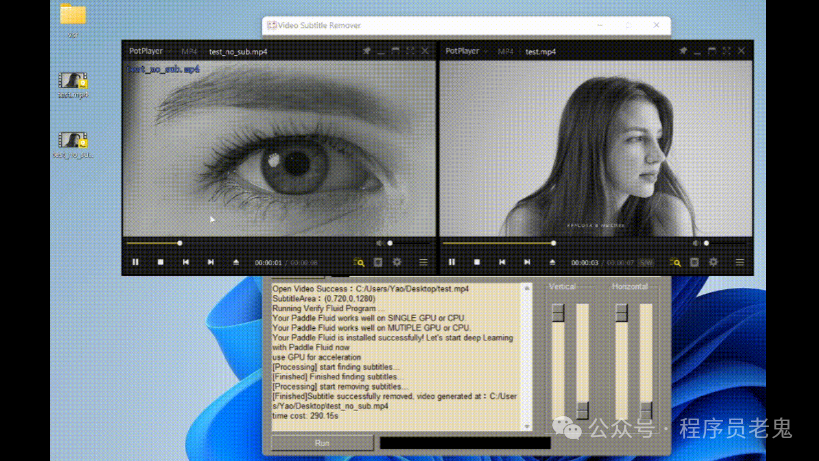Click the square panel icon in test.mp4 player
Viewport: 819px width, 461px height.
[694, 262]
